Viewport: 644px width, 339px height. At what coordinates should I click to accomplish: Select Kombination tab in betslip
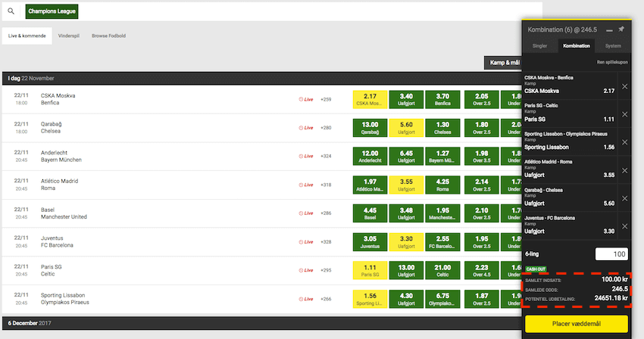point(577,46)
